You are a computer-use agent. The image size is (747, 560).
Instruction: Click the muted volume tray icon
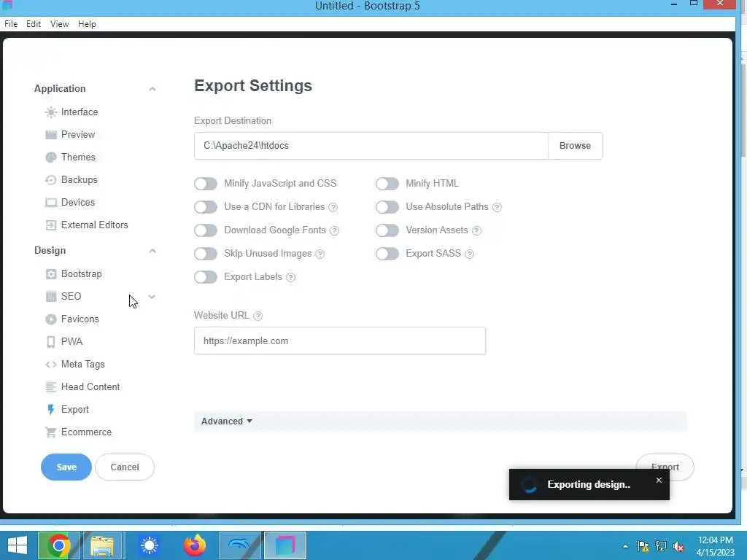click(x=678, y=547)
